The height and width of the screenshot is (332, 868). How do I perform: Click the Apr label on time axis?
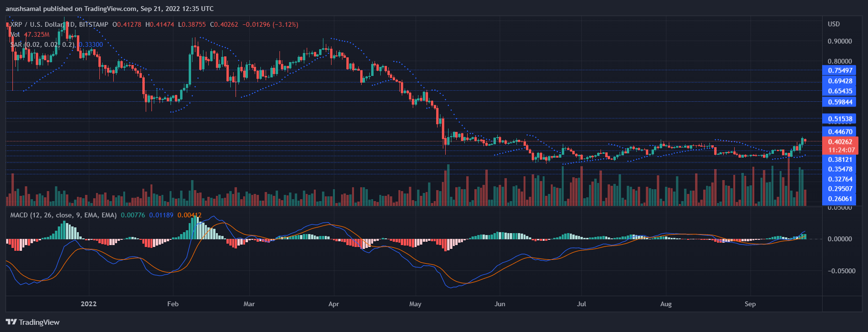coord(333,304)
